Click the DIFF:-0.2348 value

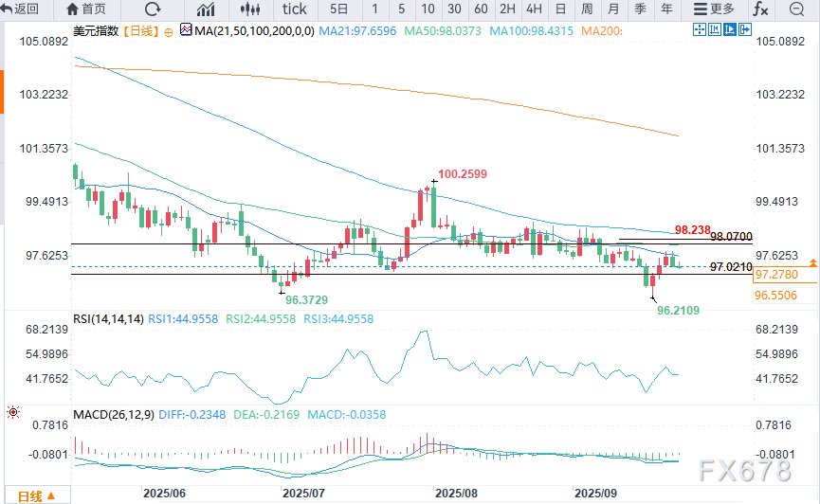pos(191,415)
